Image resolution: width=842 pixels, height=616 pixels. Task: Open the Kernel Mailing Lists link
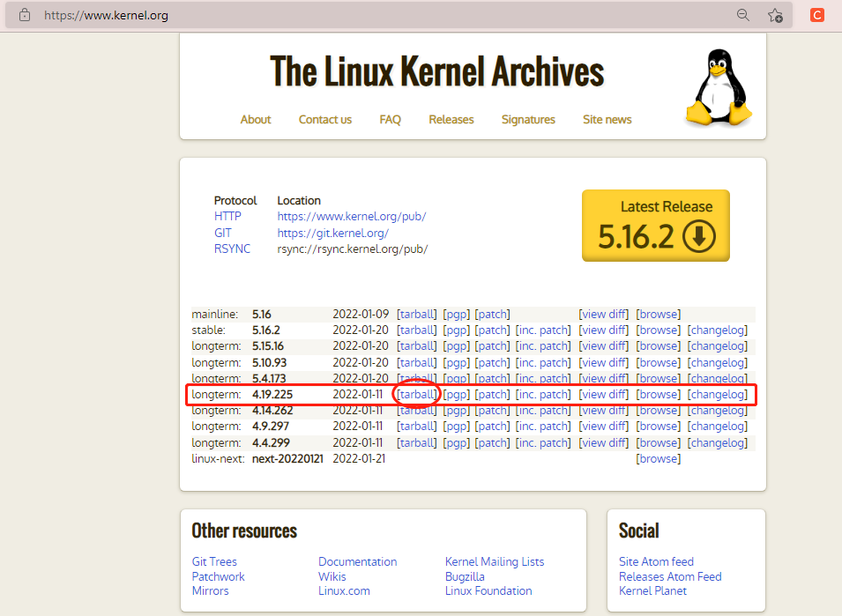[495, 561]
